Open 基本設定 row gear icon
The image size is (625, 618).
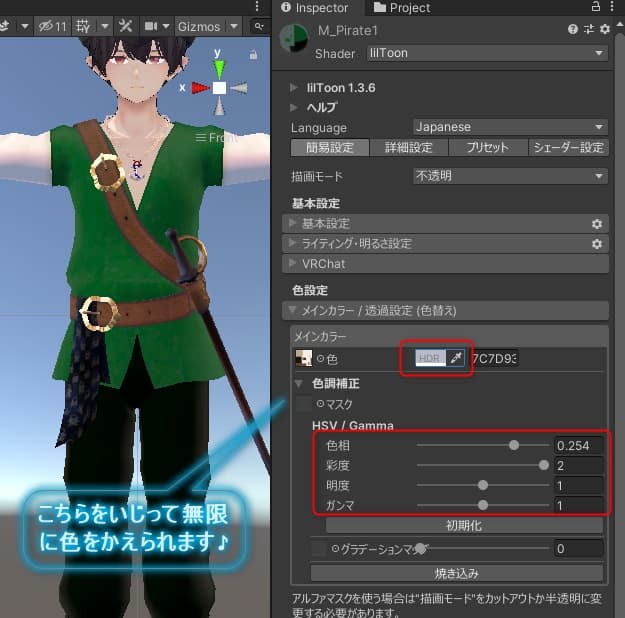click(597, 224)
